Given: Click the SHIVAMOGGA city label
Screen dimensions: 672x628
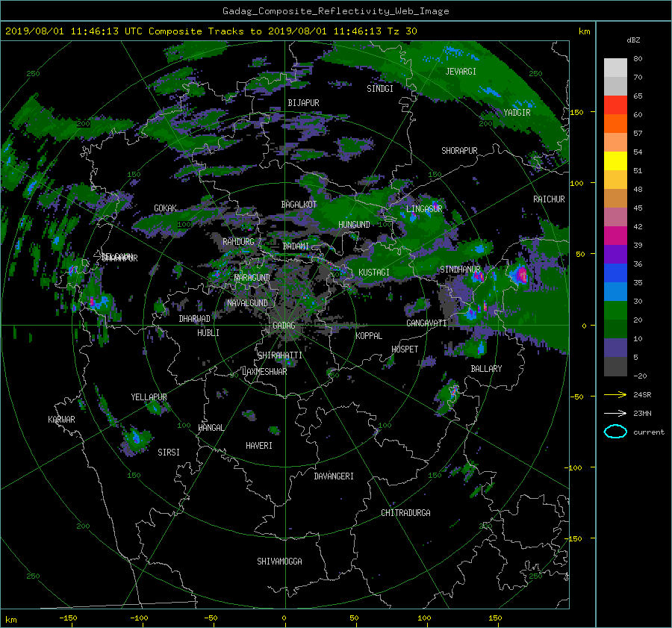Looking at the screenshot, I should pyautogui.click(x=279, y=562).
